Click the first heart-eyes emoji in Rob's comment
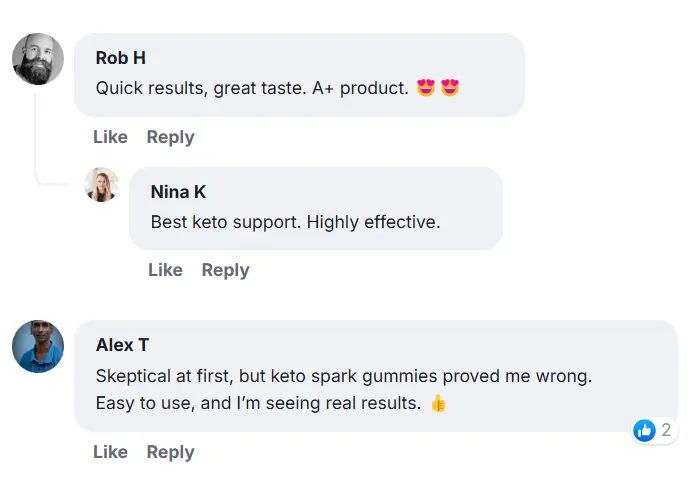The width and height of the screenshot is (696, 483). point(426,88)
